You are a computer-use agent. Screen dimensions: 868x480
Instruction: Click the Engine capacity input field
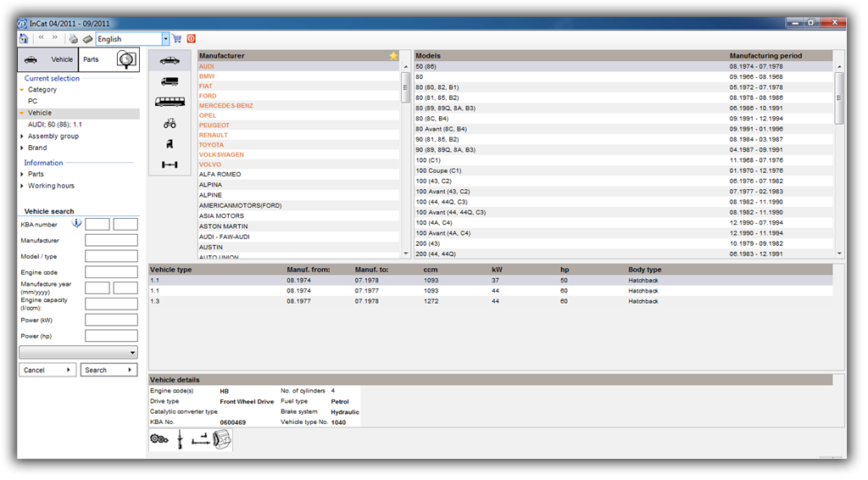(111, 304)
